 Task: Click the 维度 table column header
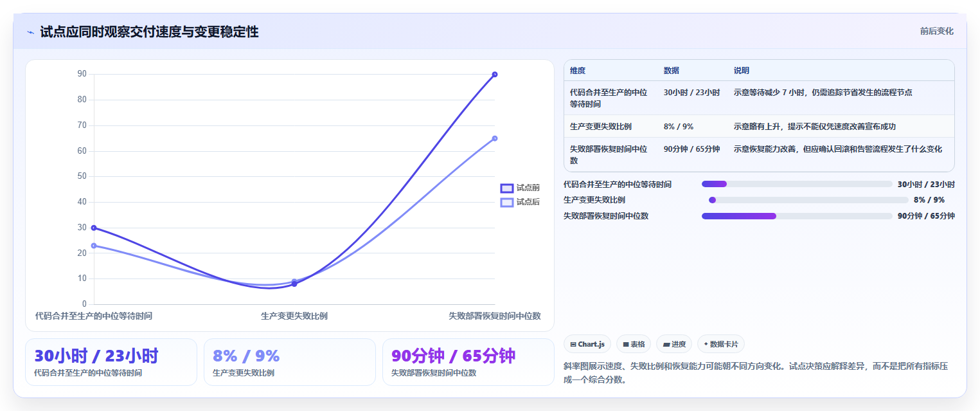tap(578, 71)
